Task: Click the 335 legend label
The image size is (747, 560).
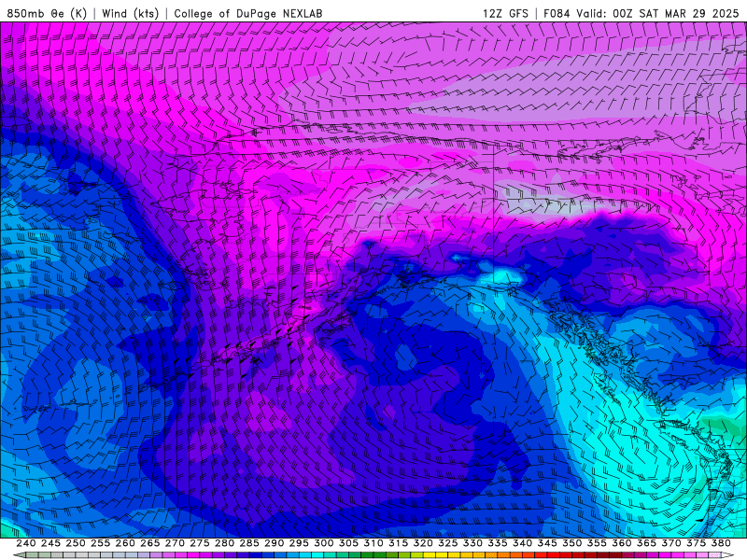Action: (x=498, y=543)
